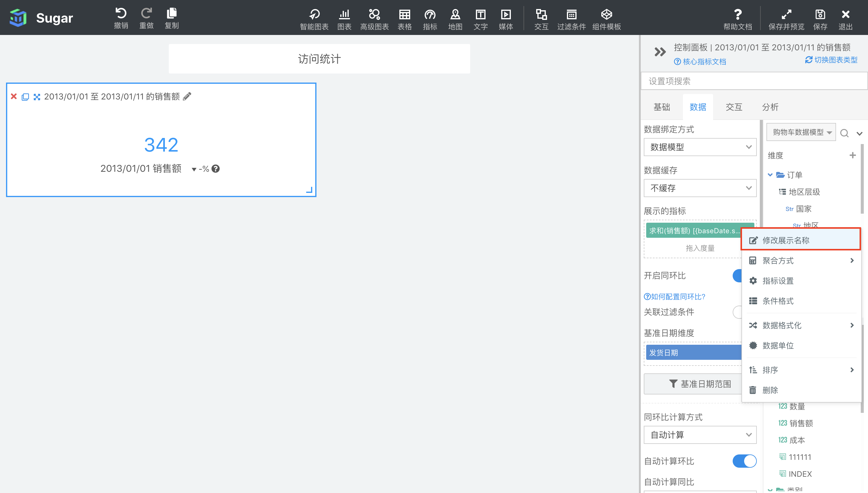Click the 求和(销售额) metric tag
This screenshot has width=868, height=493.
point(694,231)
